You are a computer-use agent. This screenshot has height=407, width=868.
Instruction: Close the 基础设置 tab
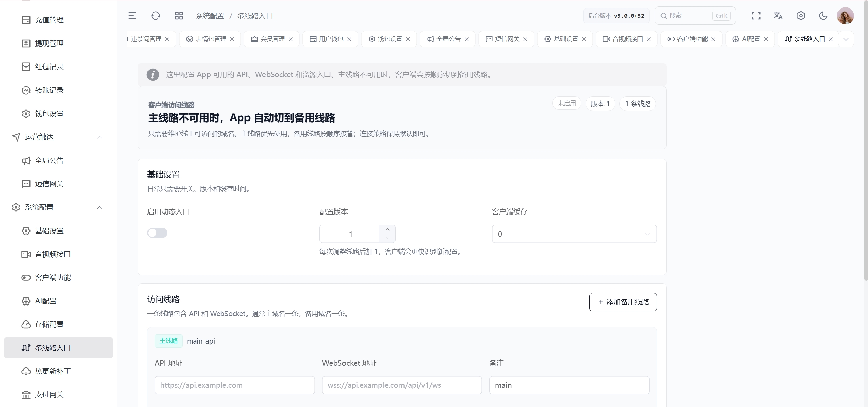tap(584, 39)
